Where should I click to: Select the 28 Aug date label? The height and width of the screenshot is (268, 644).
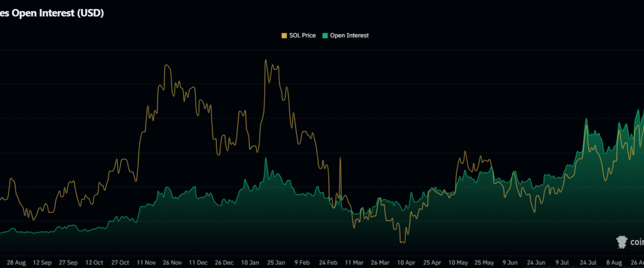click(17, 263)
